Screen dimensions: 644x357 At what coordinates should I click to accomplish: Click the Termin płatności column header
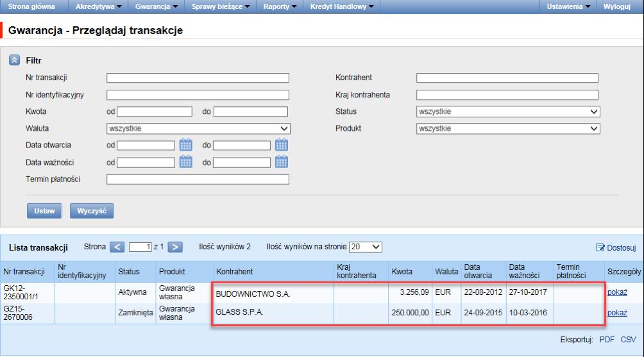[x=572, y=271]
